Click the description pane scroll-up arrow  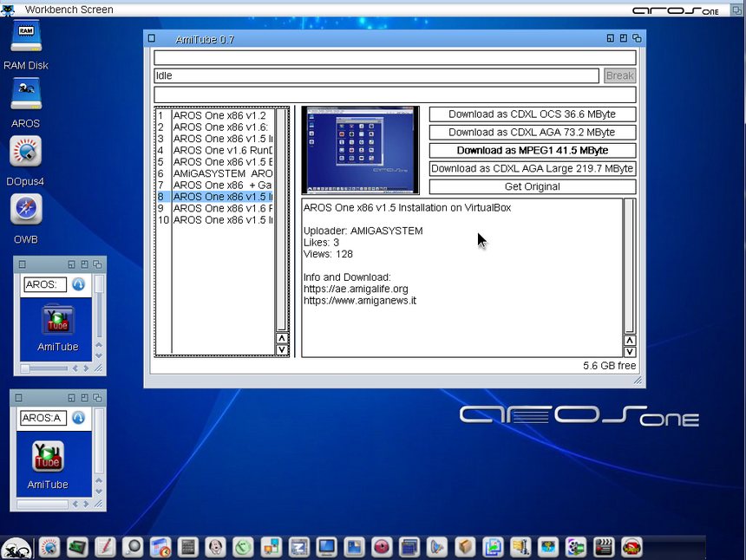click(x=630, y=341)
